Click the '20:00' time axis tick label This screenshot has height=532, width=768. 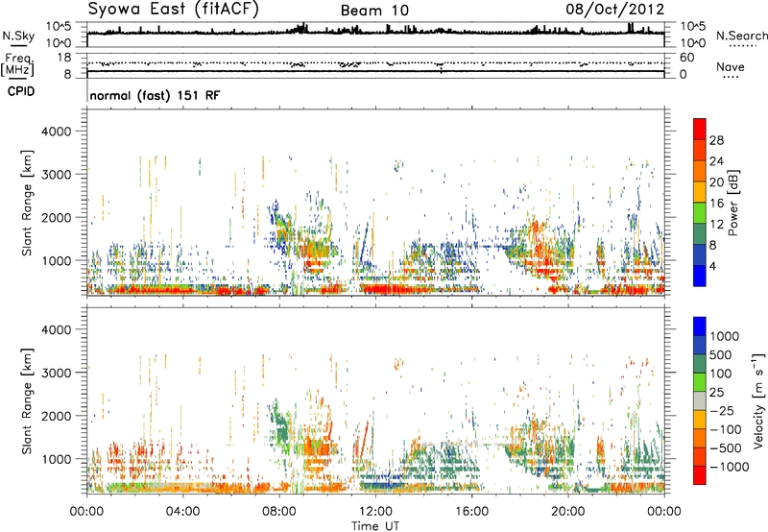tap(567, 512)
